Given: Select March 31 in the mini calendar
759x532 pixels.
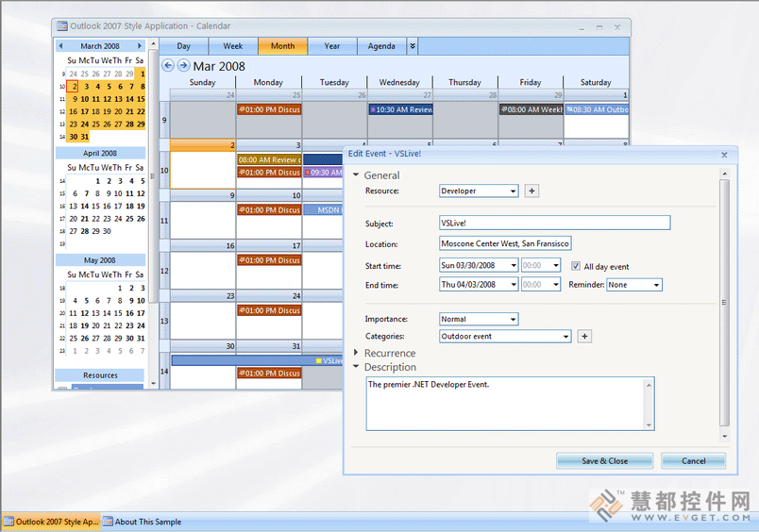Looking at the screenshot, I should point(85,137).
